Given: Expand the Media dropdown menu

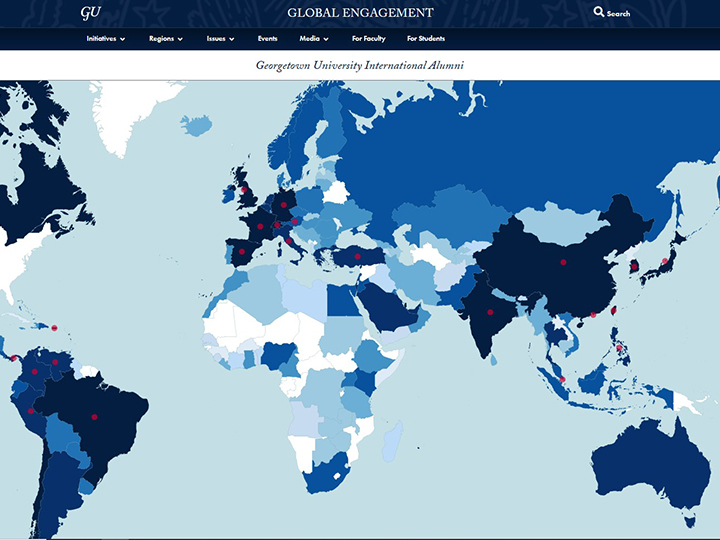Looking at the screenshot, I should 314,39.
